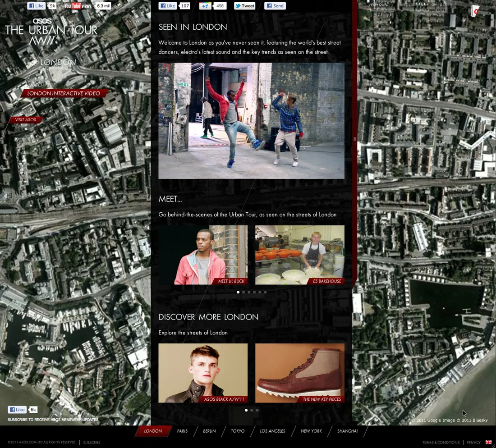Select the High Qual option
This screenshot has height=448, width=496.
[x=379, y=5]
